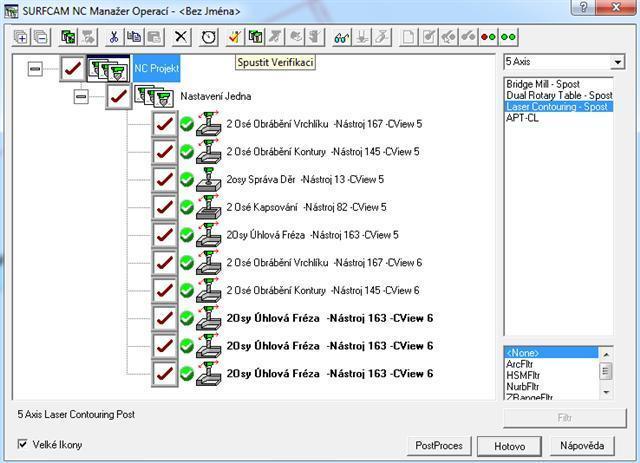
Task: Select Bridge Mill - Spost post processor
Action: (543, 84)
